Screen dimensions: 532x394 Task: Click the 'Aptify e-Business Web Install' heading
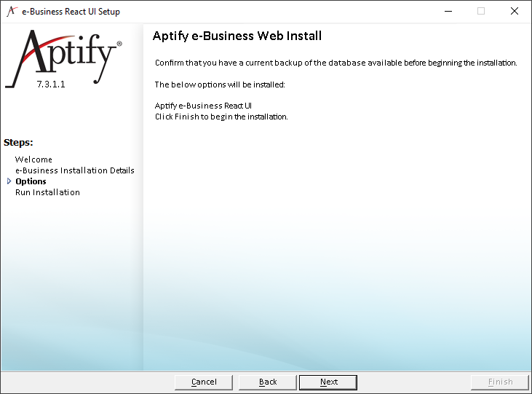237,36
